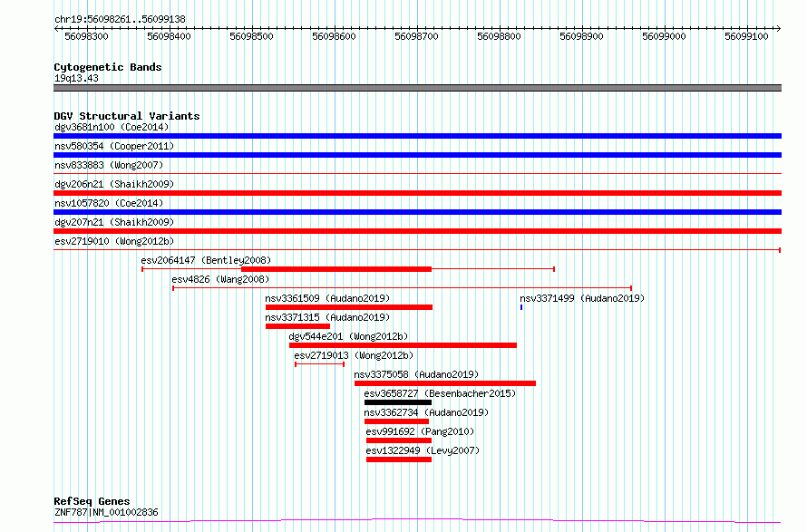Click the 56098300 ruler position

click(86, 36)
